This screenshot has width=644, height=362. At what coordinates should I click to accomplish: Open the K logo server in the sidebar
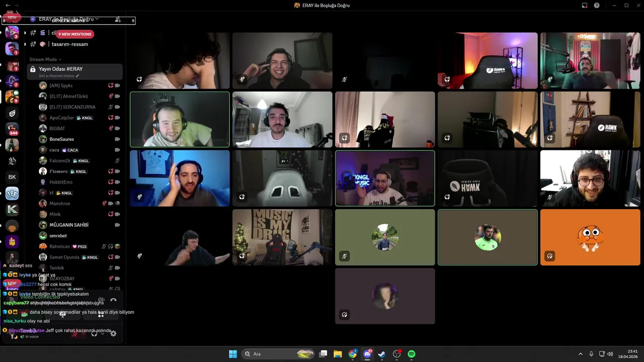click(x=12, y=210)
